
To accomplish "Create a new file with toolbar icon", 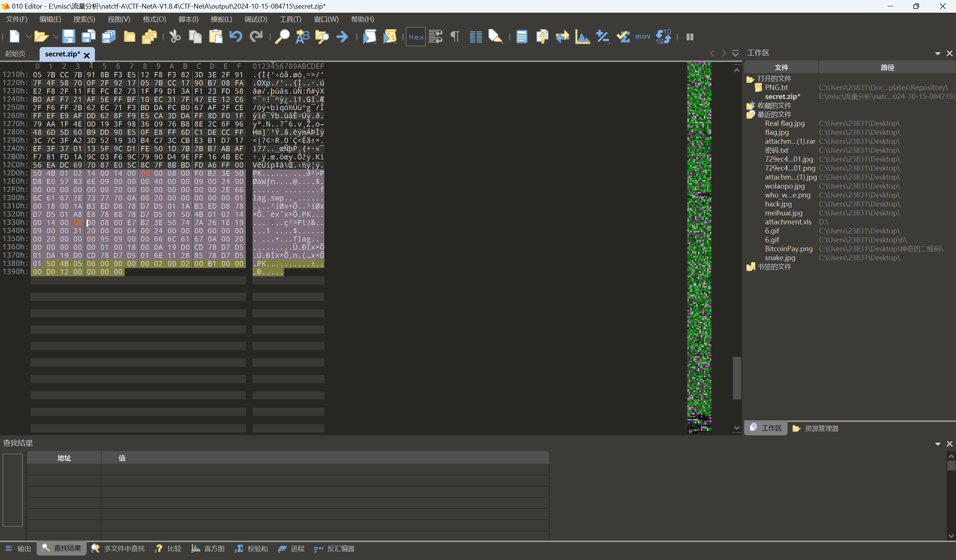I will tap(15, 36).
